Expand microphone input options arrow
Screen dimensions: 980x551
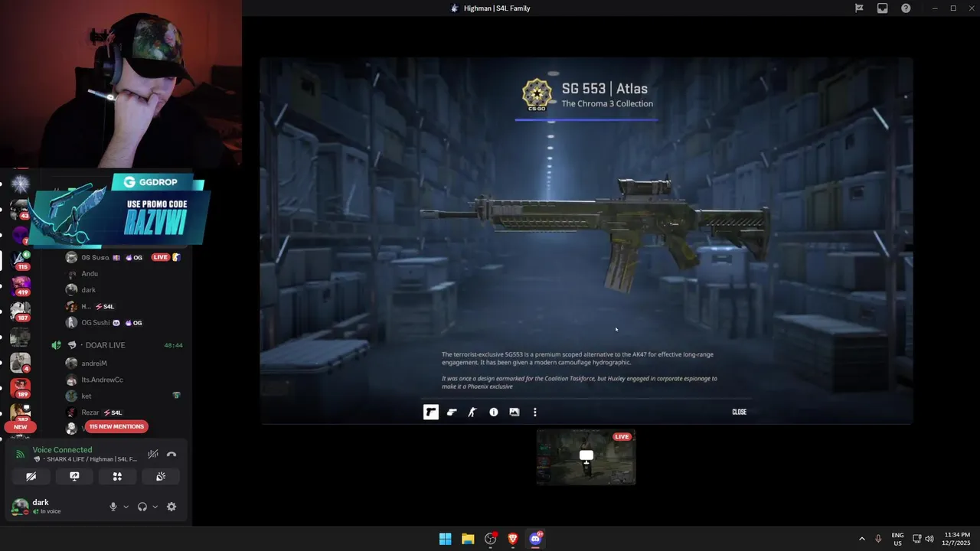(x=126, y=507)
